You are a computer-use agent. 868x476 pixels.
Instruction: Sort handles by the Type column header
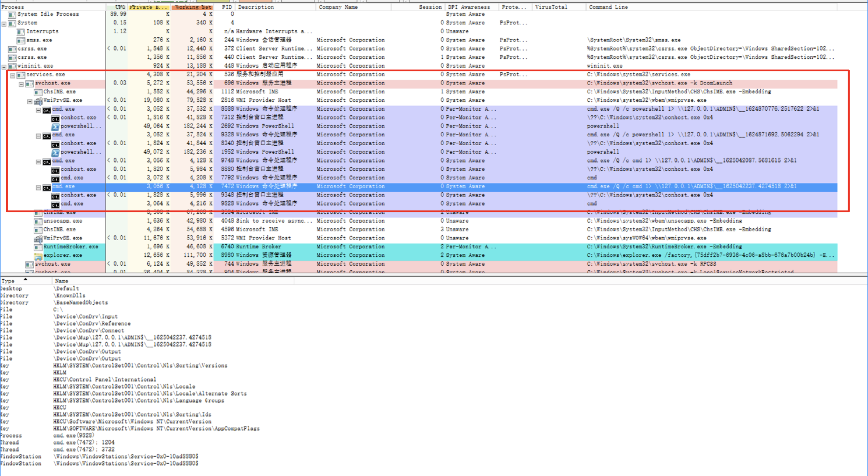point(8,281)
